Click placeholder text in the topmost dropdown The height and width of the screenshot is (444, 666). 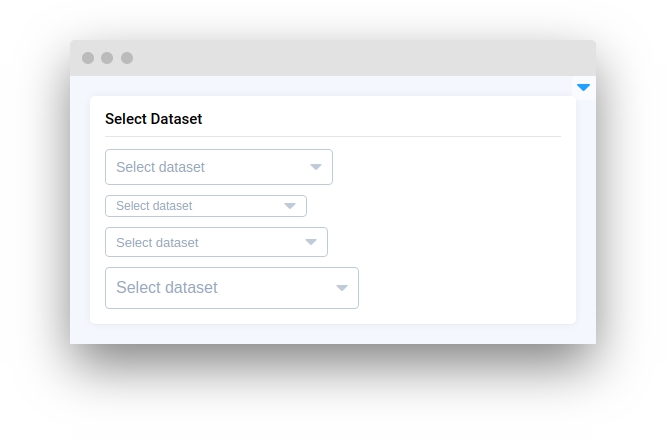[x=160, y=167]
